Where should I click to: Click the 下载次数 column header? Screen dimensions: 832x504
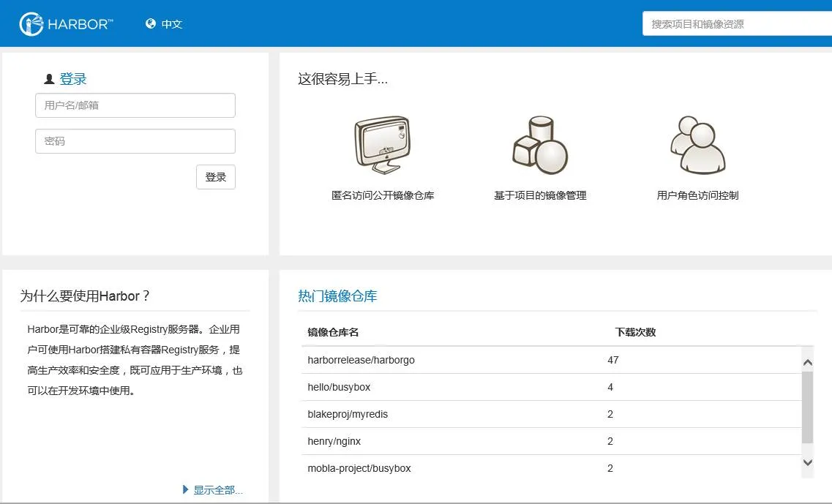pos(635,332)
